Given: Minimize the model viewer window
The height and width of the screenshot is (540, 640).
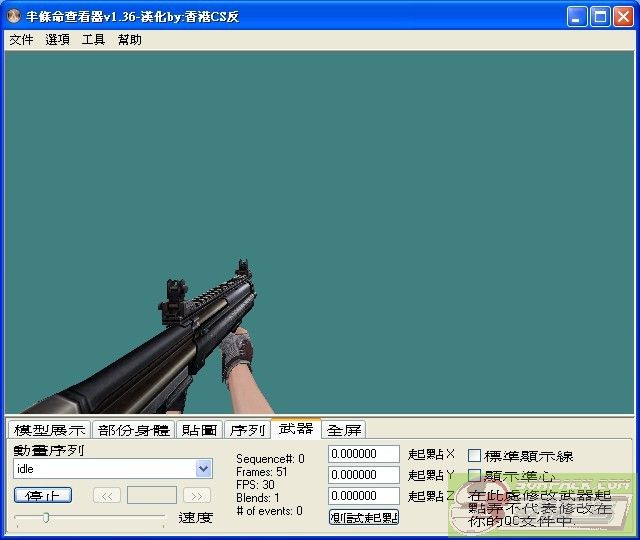Looking at the screenshot, I should pos(577,17).
